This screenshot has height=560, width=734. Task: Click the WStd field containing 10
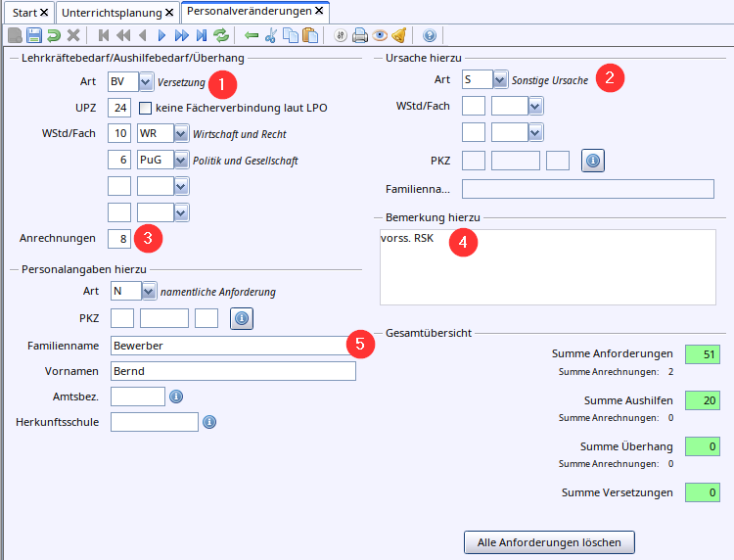click(119, 134)
